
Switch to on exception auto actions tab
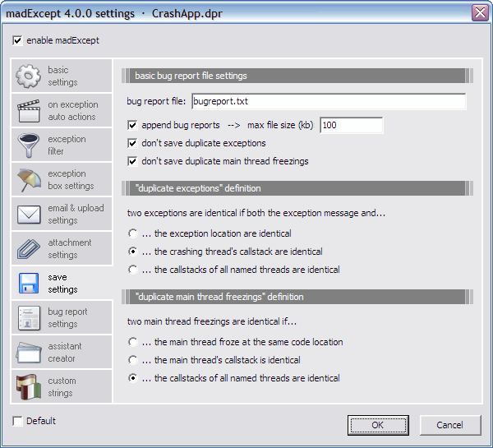(x=62, y=110)
